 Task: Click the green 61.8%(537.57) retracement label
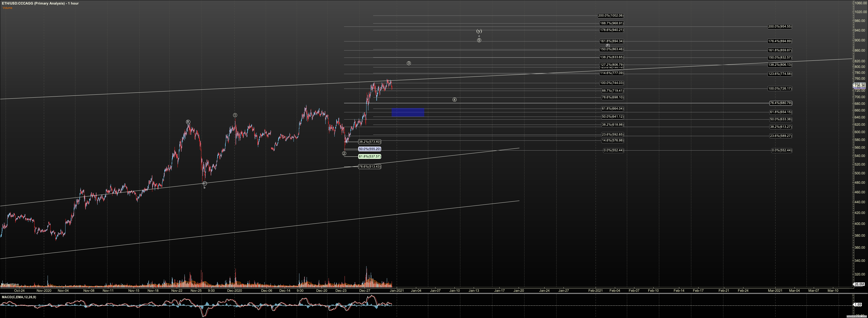(370, 156)
